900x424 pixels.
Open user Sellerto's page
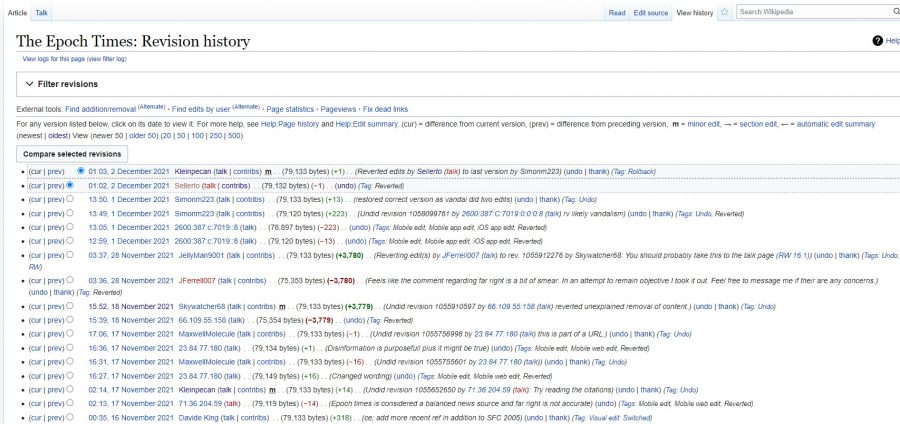[187, 186]
